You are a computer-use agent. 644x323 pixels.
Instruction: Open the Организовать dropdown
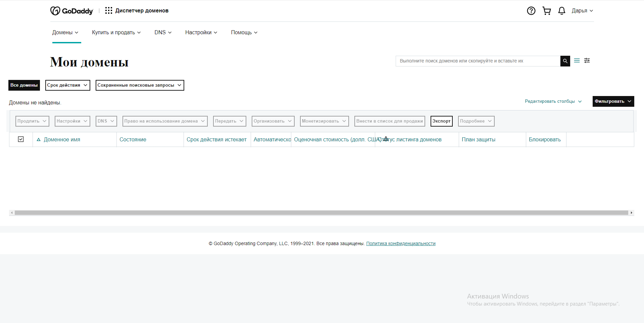273,121
